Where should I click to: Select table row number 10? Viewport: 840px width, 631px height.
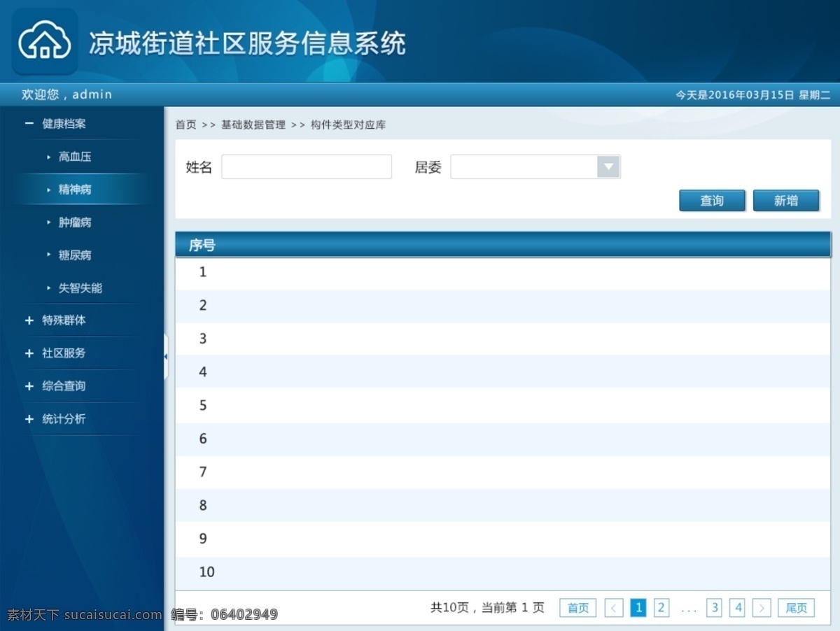503,573
